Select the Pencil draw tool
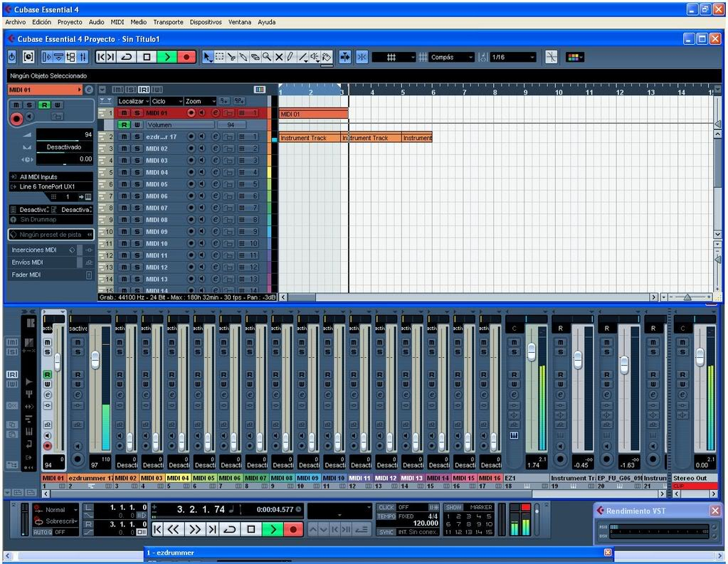This screenshot has width=728, height=564. 291,57
